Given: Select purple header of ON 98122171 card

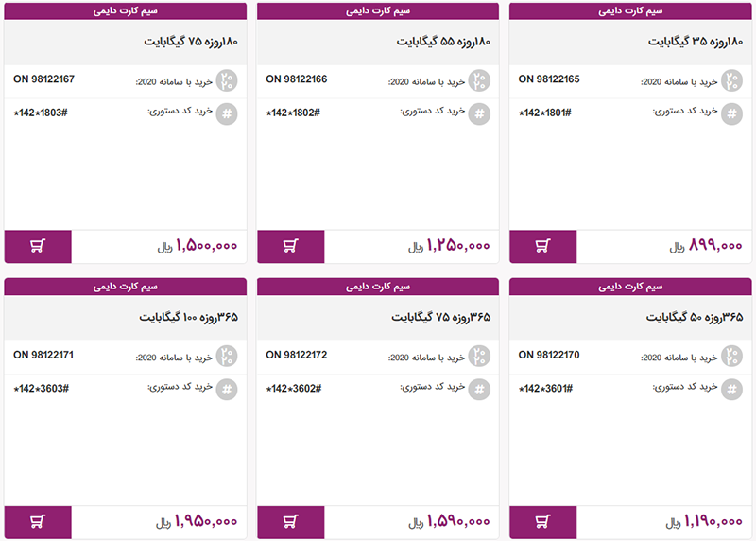Looking at the screenshot, I should click(x=126, y=286).
